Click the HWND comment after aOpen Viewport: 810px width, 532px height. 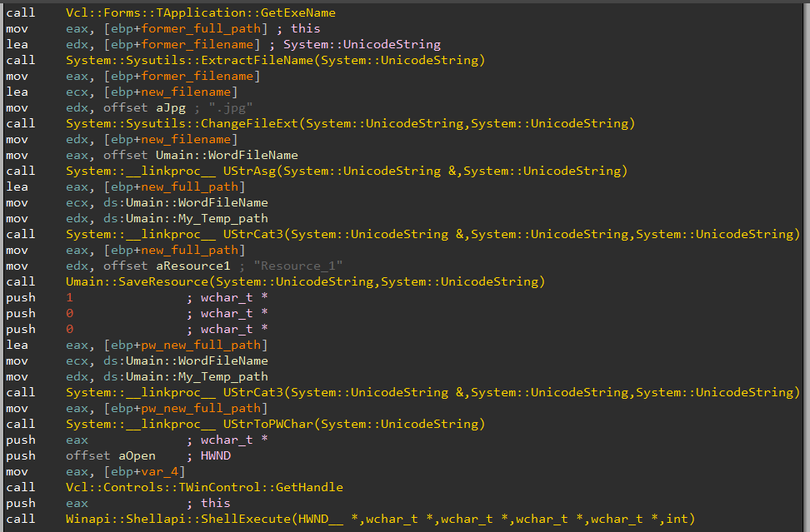(x=215, y=455)
